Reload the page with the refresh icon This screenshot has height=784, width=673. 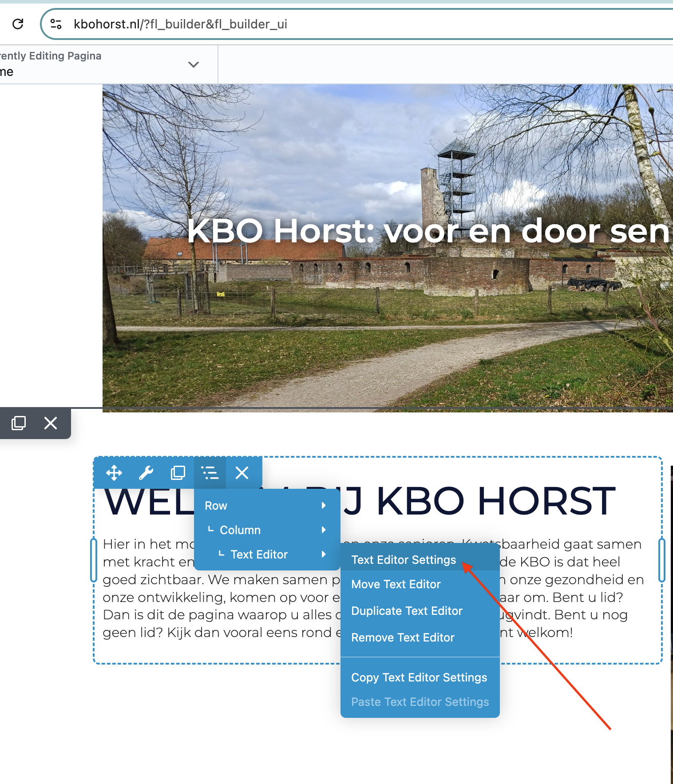tap(18, 24)
